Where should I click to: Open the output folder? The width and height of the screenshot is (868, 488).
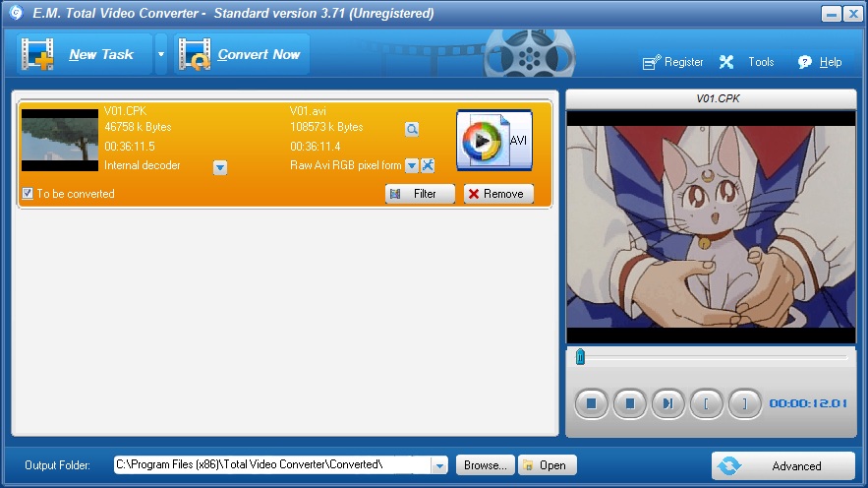click(547, 465)
